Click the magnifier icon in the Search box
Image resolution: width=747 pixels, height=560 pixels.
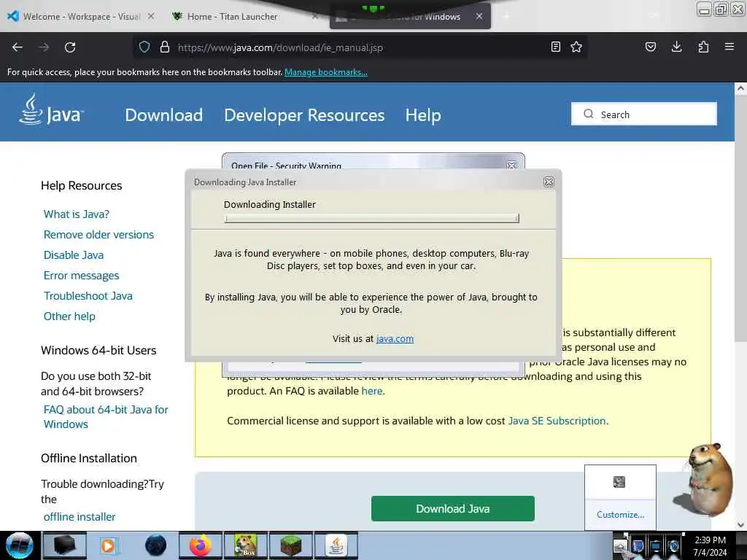[x=589, y=114]
